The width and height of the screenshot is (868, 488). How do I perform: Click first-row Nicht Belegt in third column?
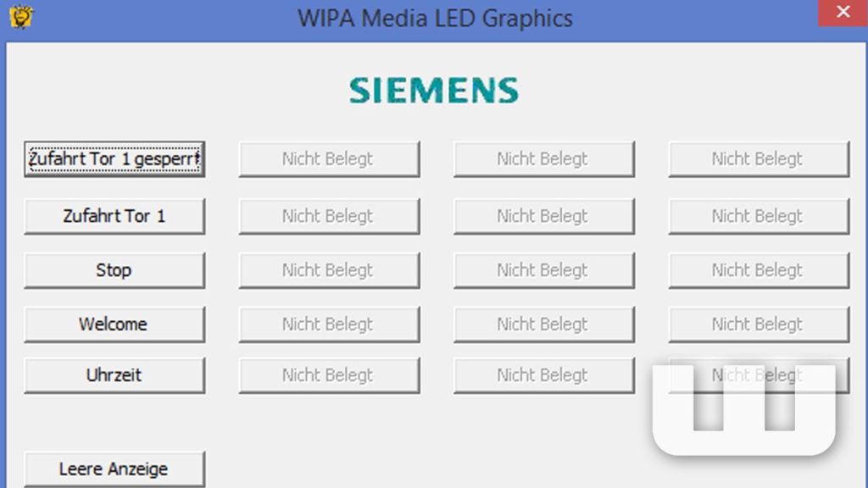(544, 159)
